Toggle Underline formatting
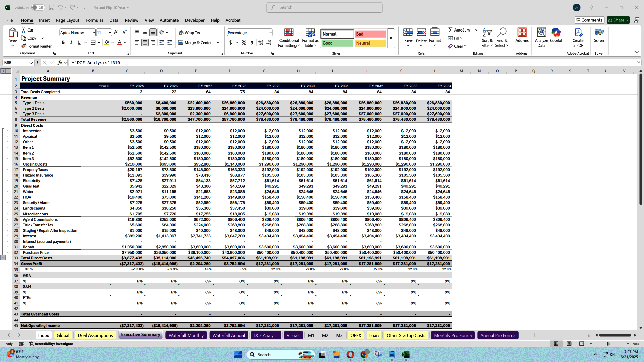This screenshot has height=362, width=644. tap(79, 43)
